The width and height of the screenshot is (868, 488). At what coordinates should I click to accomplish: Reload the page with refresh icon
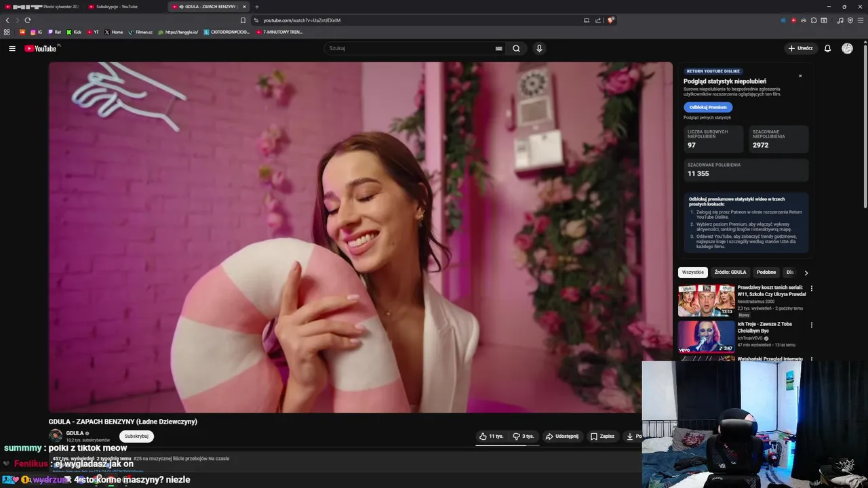(x=27, y=20)
